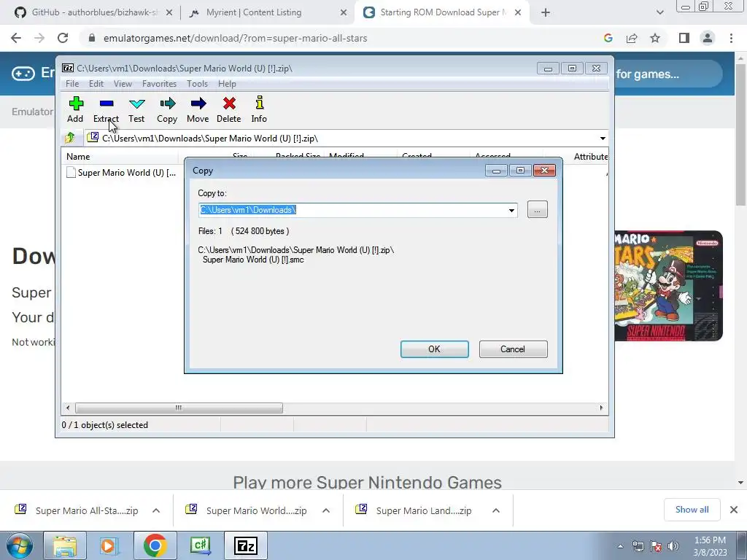The height and width of the screenshot is (560, 747).
Task: Open Chrome's tab search chevron
Action: tap(659, 13)
